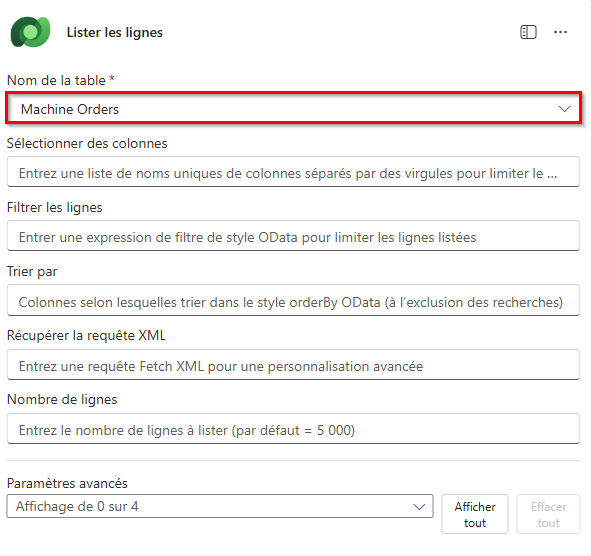Click the Nombre de lignes label
This screenshot has height=556, width=591.
point(62,400)
